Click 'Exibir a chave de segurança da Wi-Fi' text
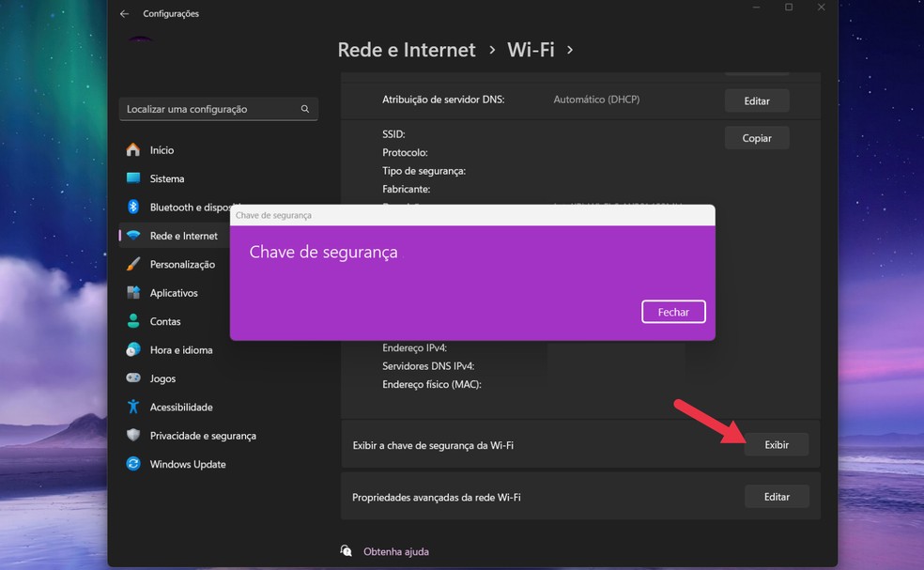The height and width of the screenshot is (570, 924). click(433, 446)
